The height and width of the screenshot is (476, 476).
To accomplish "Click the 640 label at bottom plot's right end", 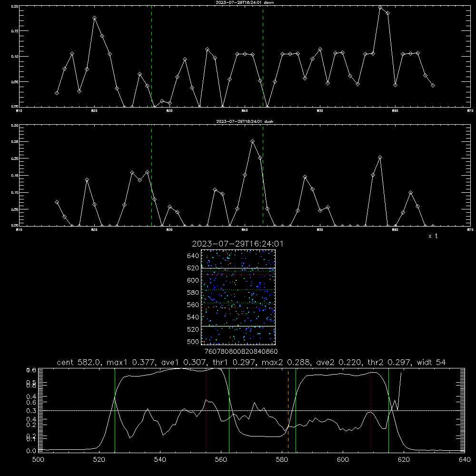I will (465, 460).
